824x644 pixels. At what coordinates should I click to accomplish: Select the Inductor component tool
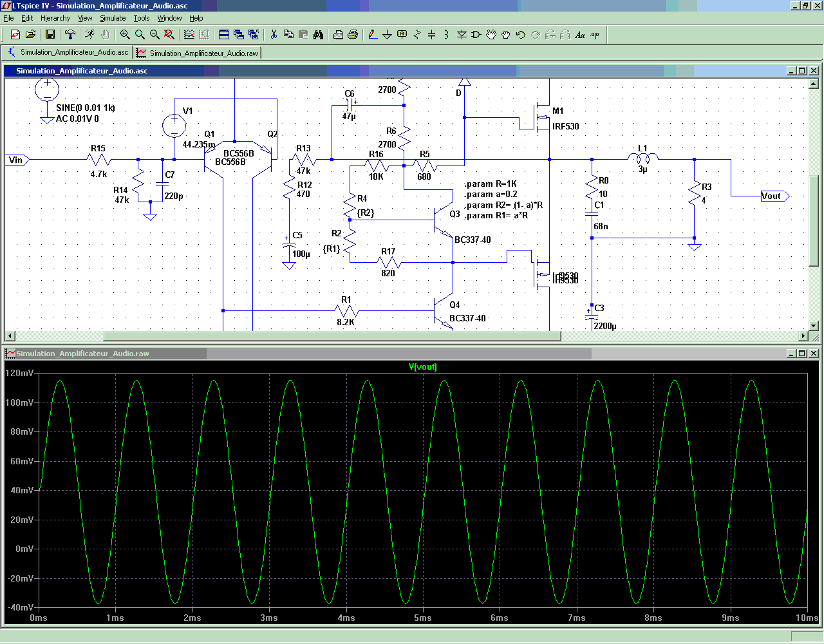point(446,35)
